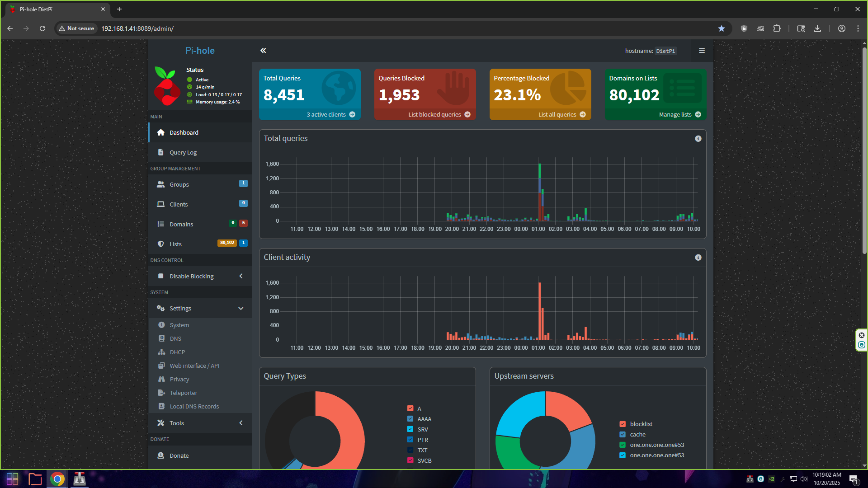Click the cache legend color swatch

[x=623, y=434]
